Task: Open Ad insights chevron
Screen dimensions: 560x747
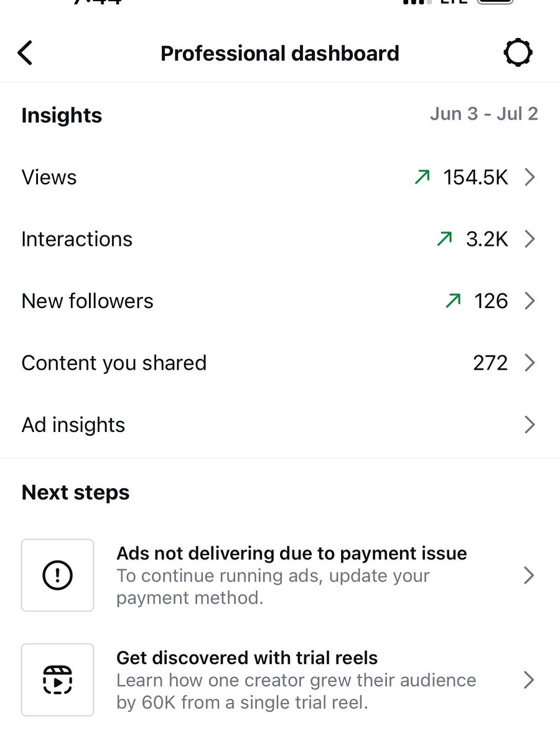Action: [x=530, y=425]
